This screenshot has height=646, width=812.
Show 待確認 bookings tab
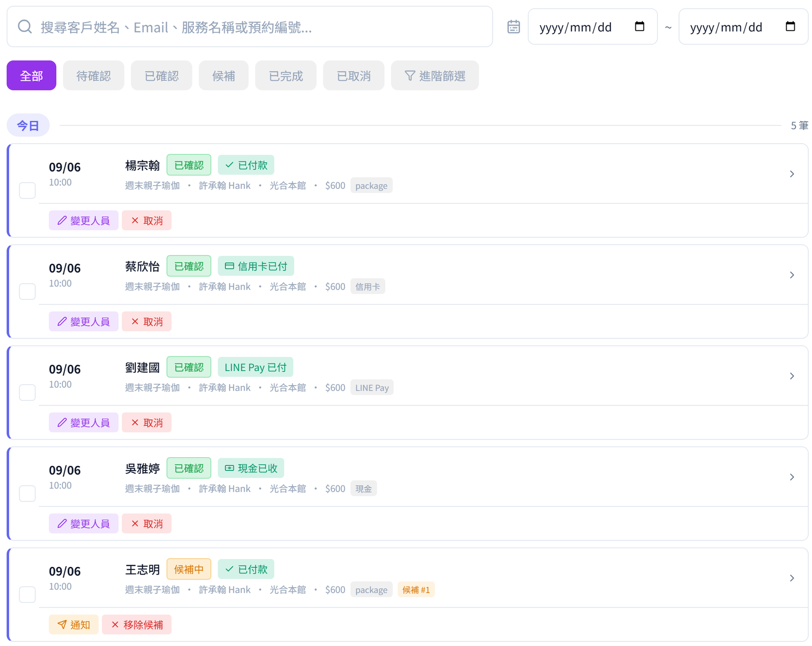tap(93, 76)
